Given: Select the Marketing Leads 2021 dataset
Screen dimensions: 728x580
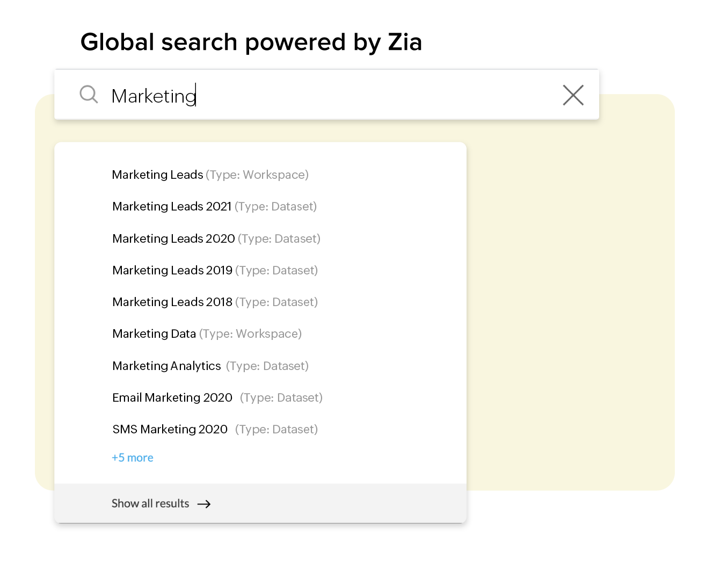Looking at the screenshot, I should coord(172,207).
